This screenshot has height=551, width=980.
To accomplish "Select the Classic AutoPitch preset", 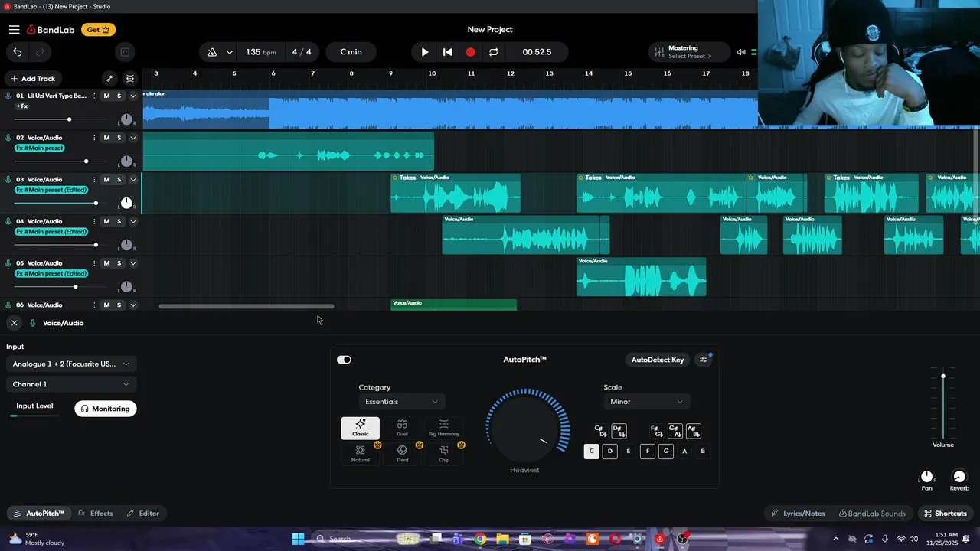I will 360,428.
